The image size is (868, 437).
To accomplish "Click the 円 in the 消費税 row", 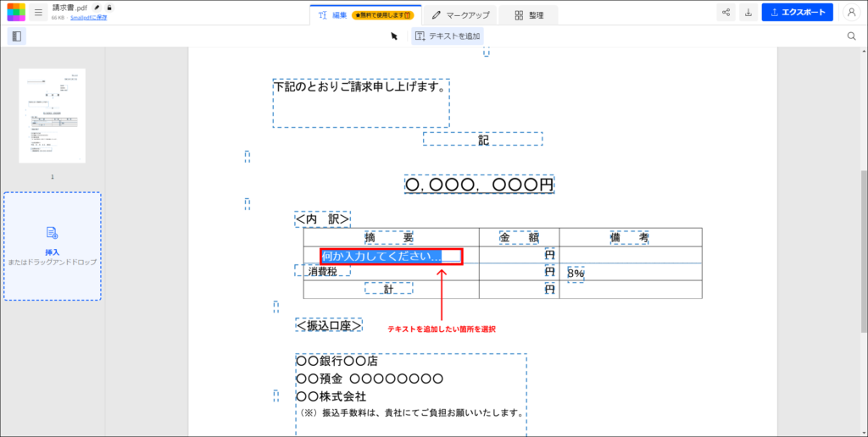I will coord(549,272).
